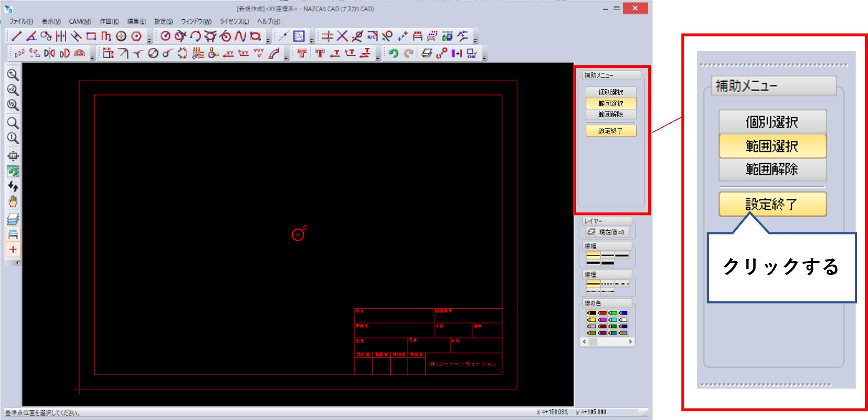Click 範囲解除 in the app's 補助メニュー panel
This screenshot has width=868, height=420.
click(x=611, y=115)
